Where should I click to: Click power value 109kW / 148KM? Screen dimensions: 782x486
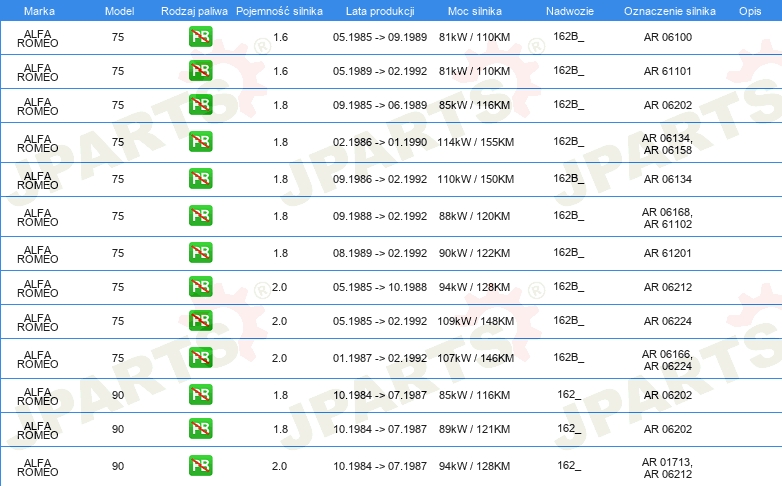[475, 321]
